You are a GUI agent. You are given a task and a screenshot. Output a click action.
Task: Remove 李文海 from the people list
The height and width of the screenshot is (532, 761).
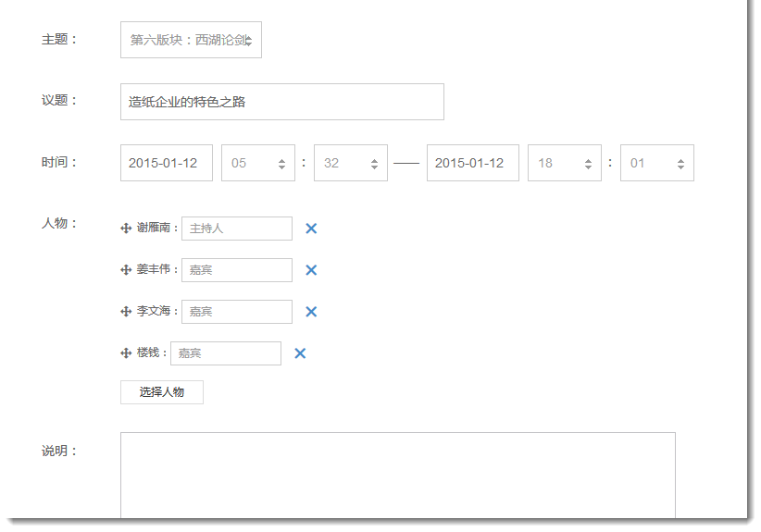[x=311, y=312]
